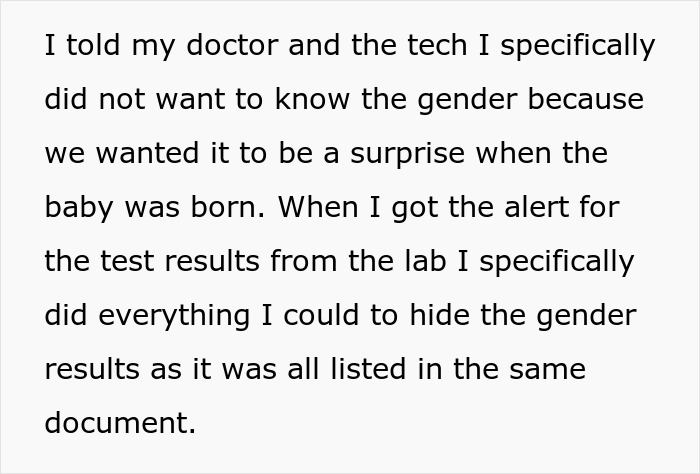Image resolution: width=700 pixels, height=474 pixels.
Task: Click the word "document" on last line
Action: click(x=120, y=423)
